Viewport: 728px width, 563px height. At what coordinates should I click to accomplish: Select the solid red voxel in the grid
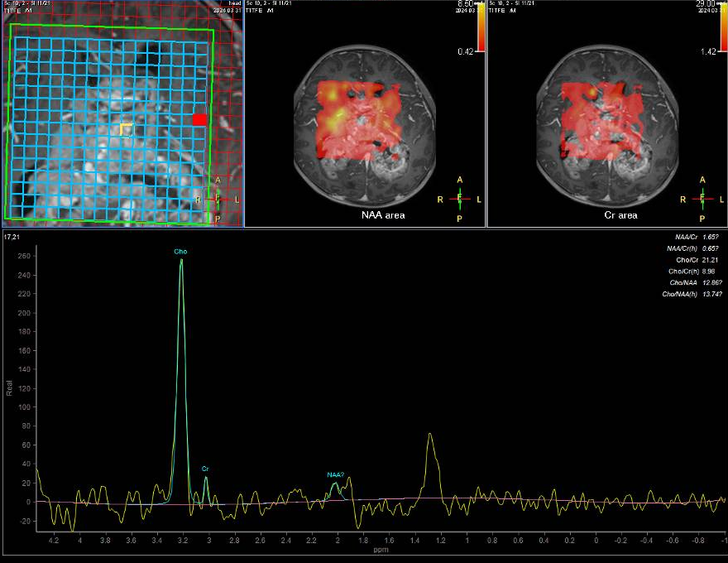(x=199, y=120)
